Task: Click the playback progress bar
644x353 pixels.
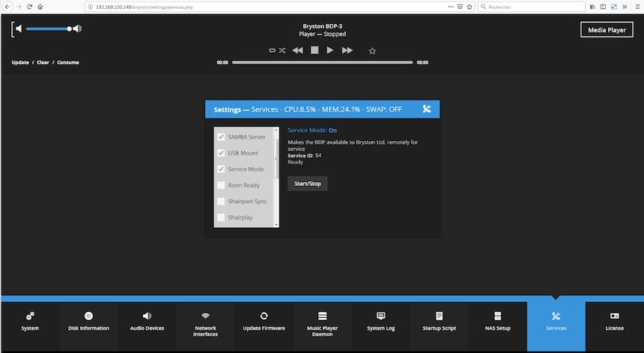Action: click(323, 62)
